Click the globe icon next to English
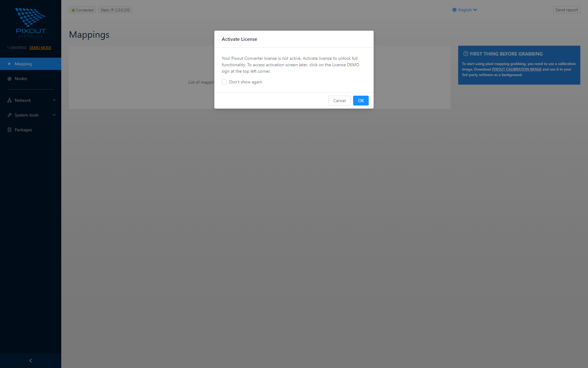The image size is (588, 368). point(454,10)
